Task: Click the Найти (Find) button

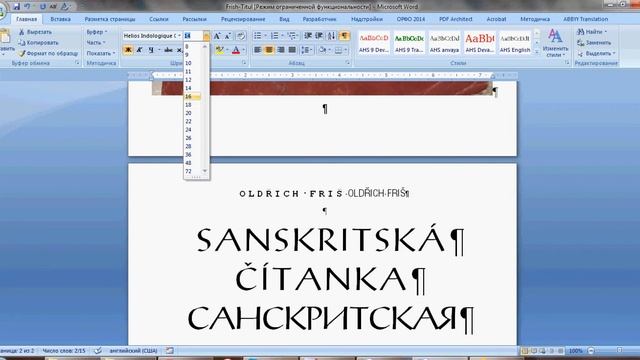Action: pyautogui.click(x=592, y=32)
